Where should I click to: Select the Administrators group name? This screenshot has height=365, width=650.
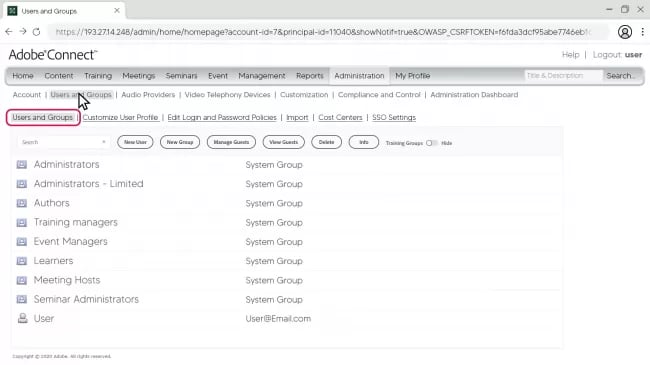click(x=66, y=165)
